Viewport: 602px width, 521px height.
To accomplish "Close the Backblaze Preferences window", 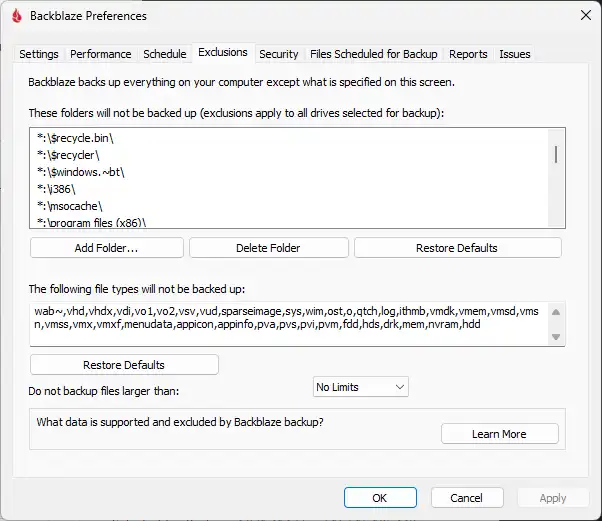I will coord(584,16).
